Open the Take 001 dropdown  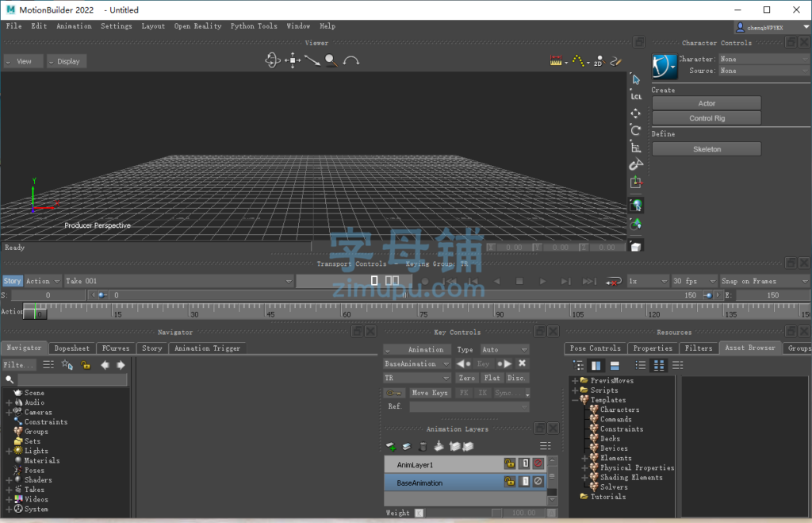[x=179, y=281]
